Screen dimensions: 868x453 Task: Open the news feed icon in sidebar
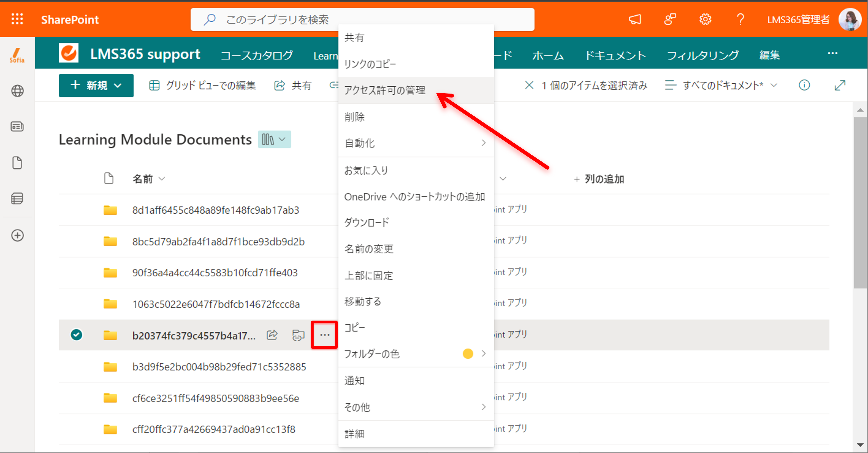pos(17,127)
